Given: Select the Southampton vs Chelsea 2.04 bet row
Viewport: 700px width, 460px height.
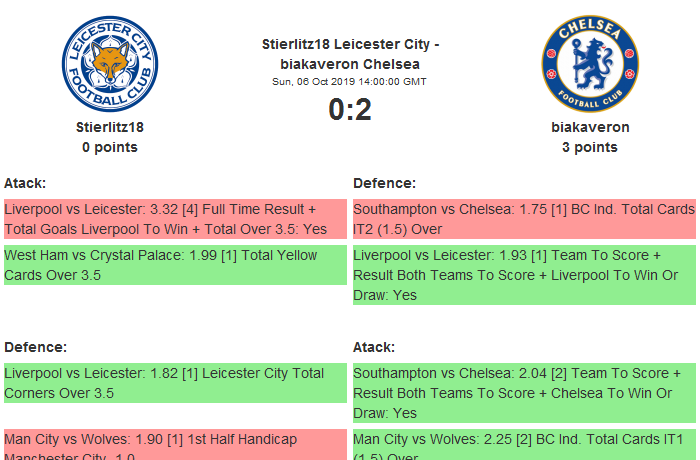Looking at the screenshot, I should coord(524,392).
